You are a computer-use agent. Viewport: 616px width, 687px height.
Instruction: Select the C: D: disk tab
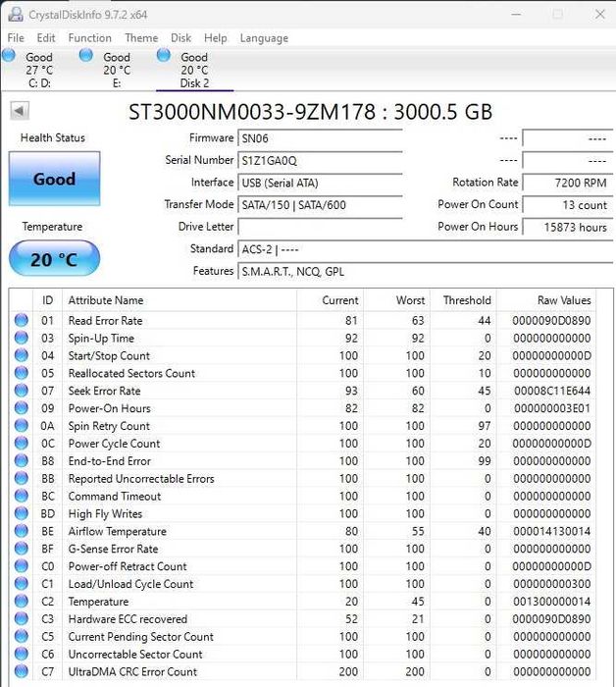tap(39, 70)
